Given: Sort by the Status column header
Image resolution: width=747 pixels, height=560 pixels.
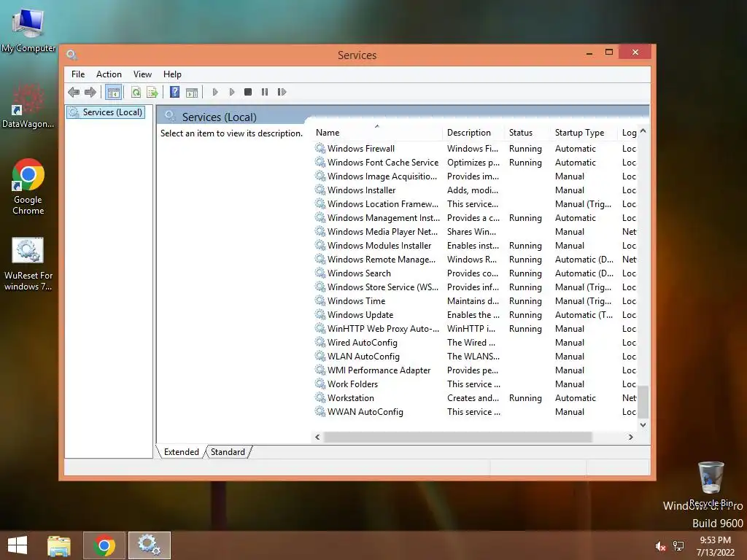Looking at the screenshot, I should pos(527,133).
